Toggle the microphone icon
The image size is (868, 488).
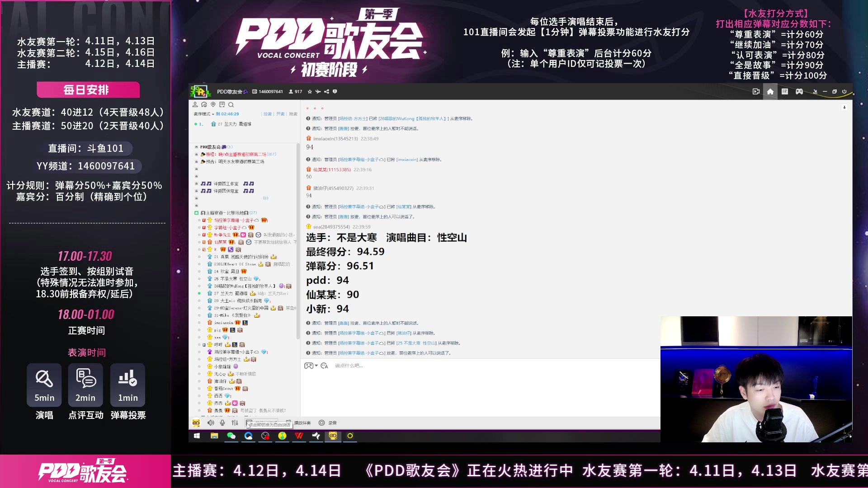click(x=222, y=423)
